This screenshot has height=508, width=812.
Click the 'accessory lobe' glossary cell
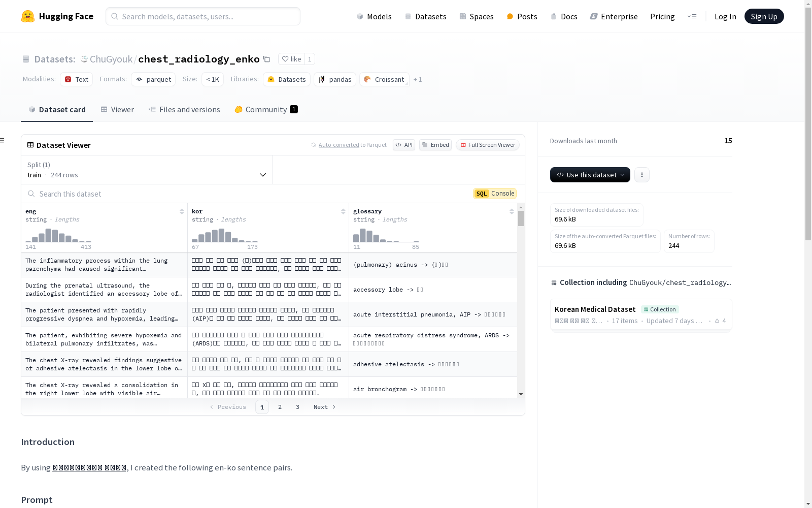point(433,290)
